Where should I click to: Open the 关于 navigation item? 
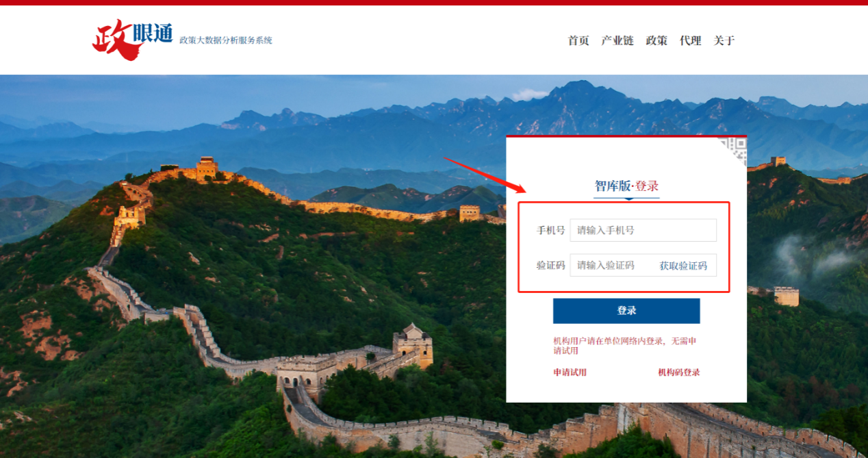tap(724, 40)
